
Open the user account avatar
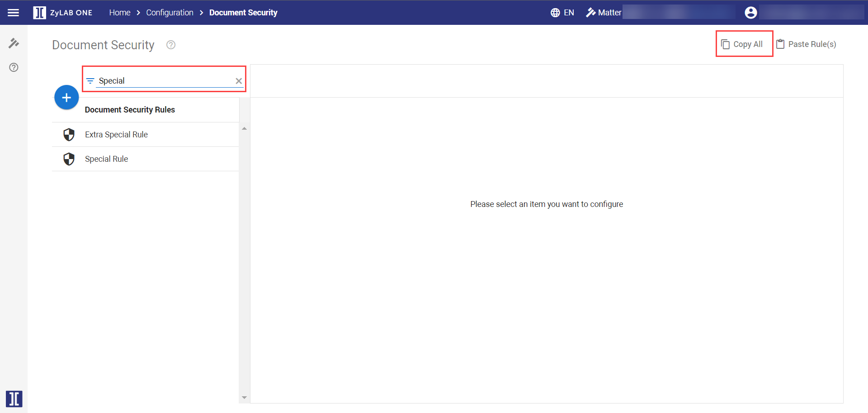pos(750,13)
